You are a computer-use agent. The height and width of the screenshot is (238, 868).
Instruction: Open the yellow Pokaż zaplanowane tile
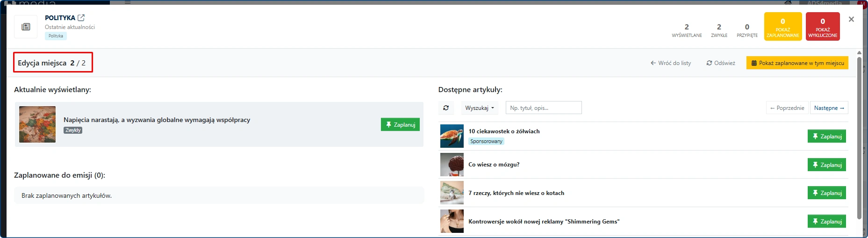pyautogui.click(x=783, y=27)
